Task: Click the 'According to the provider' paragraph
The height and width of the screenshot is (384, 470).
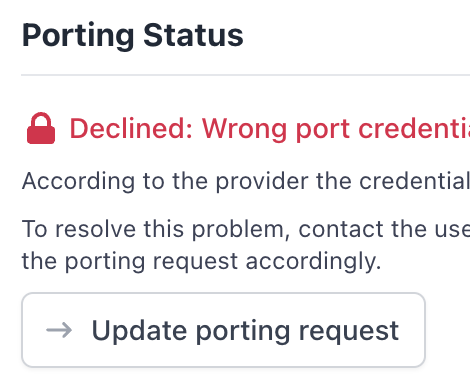Action: coord(246,181)
